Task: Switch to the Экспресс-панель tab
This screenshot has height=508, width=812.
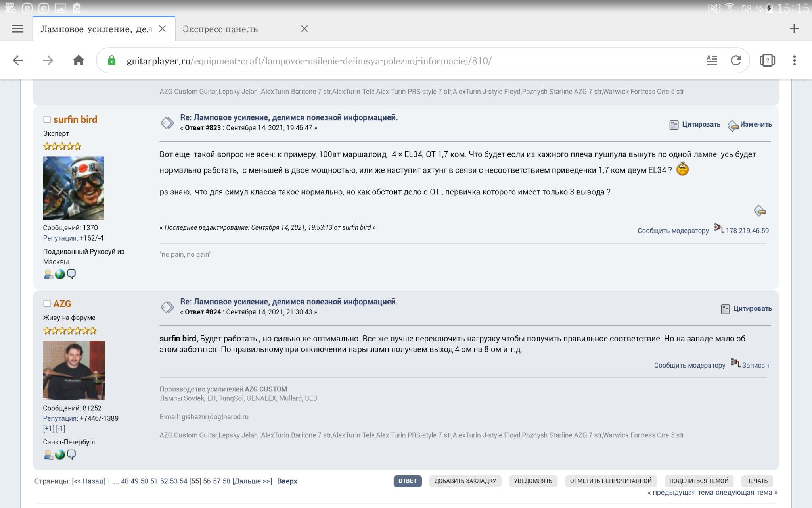Action: point(220,29)
